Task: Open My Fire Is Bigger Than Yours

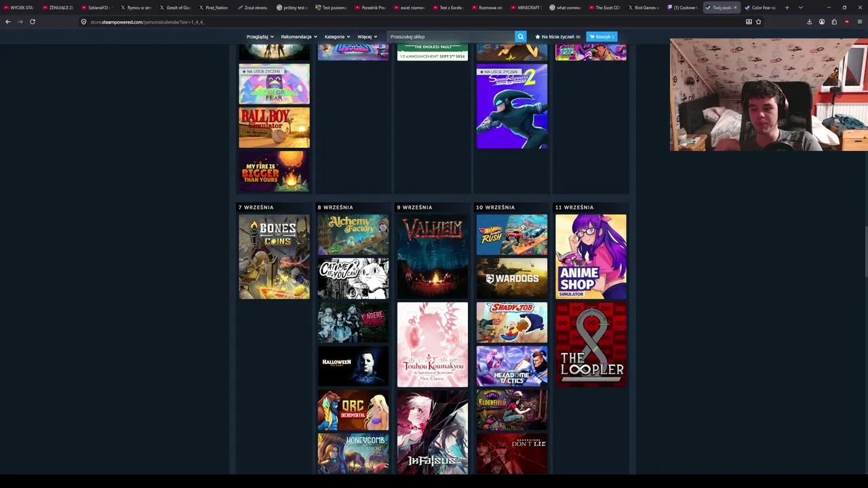Action: (274, 171)
